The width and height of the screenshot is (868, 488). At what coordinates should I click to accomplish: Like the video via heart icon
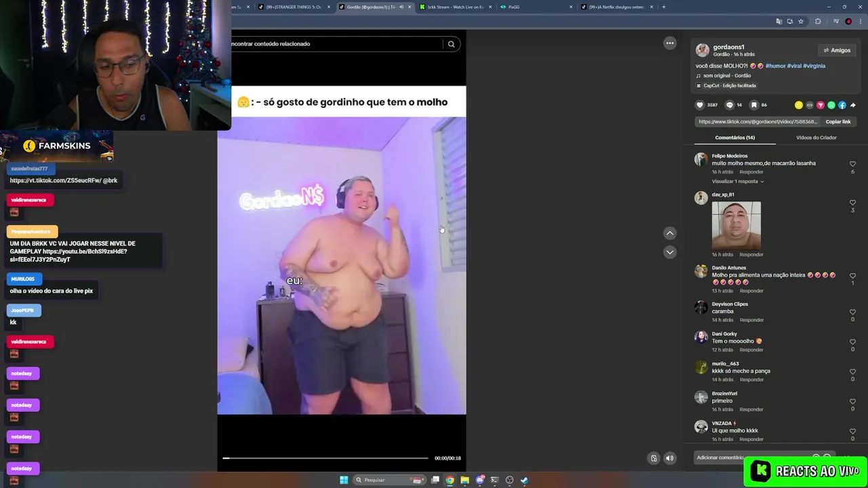(700, 105)
